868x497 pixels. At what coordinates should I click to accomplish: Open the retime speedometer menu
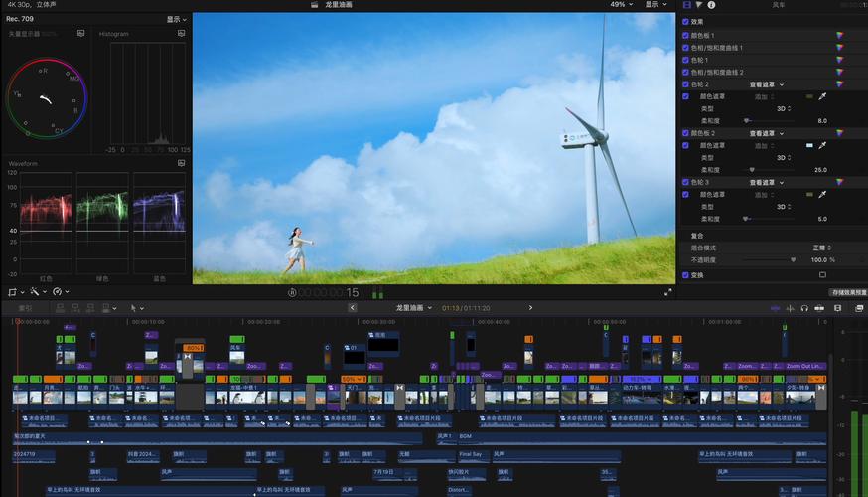click(59, 292)
